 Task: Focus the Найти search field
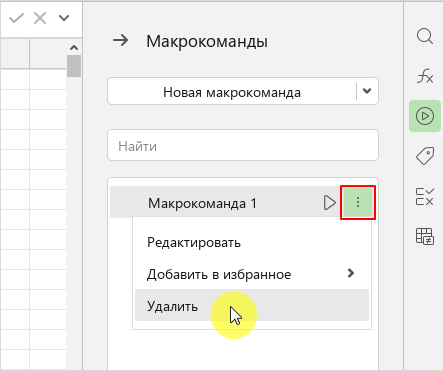[243, 145]
